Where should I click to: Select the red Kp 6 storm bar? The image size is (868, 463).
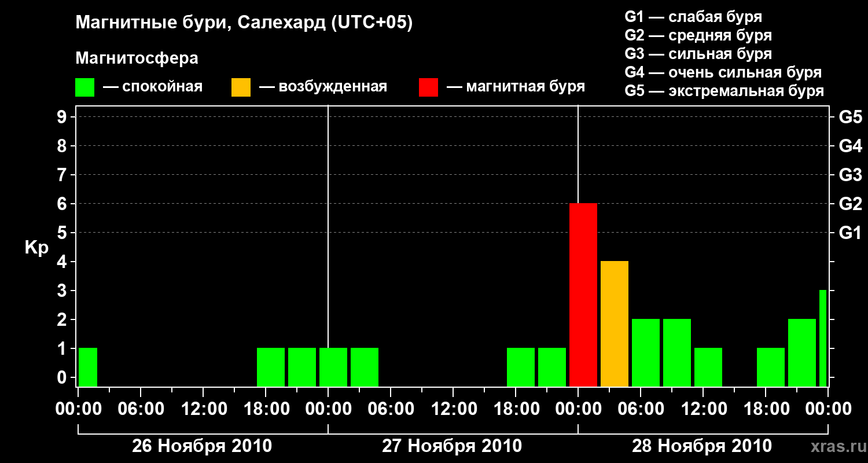coord(583,295)
